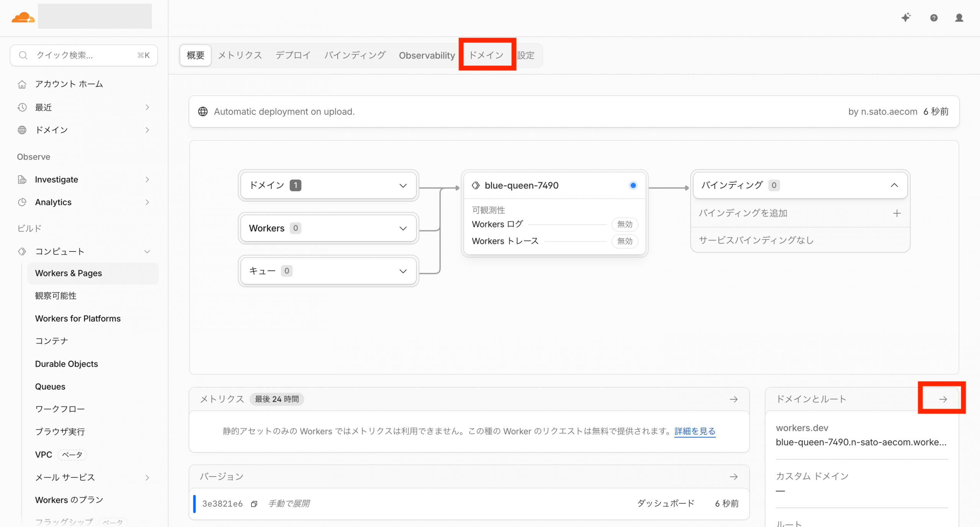Toggle Workers ログ 無効 status badge

(x=625, y=224)
